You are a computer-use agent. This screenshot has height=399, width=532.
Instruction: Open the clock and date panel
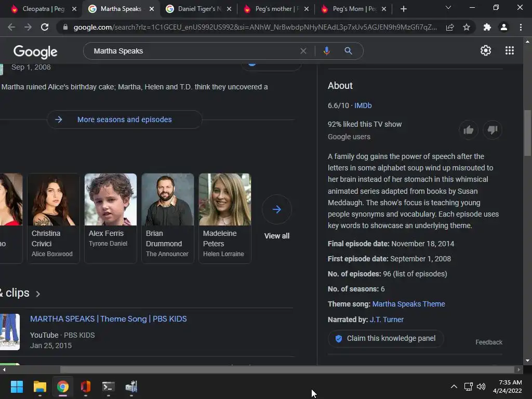coord(507,387)
